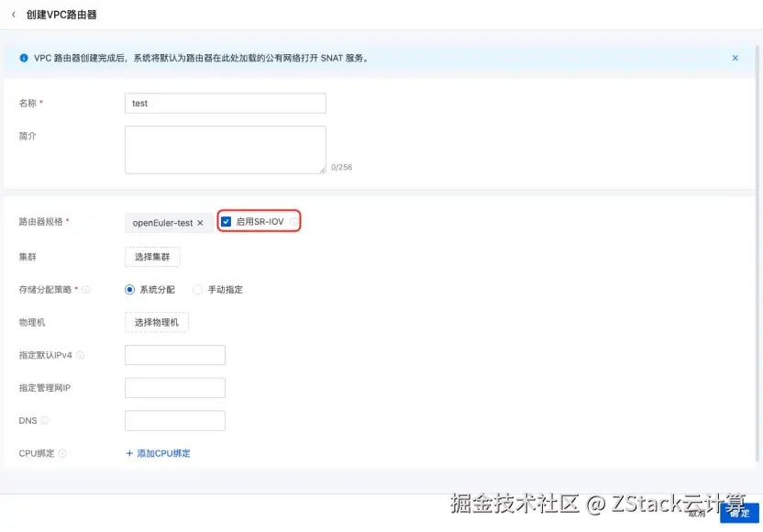Click the info icon in the SNAT notice banner
The width and height of the screenshot is (763, 532).
pos(23,57)
